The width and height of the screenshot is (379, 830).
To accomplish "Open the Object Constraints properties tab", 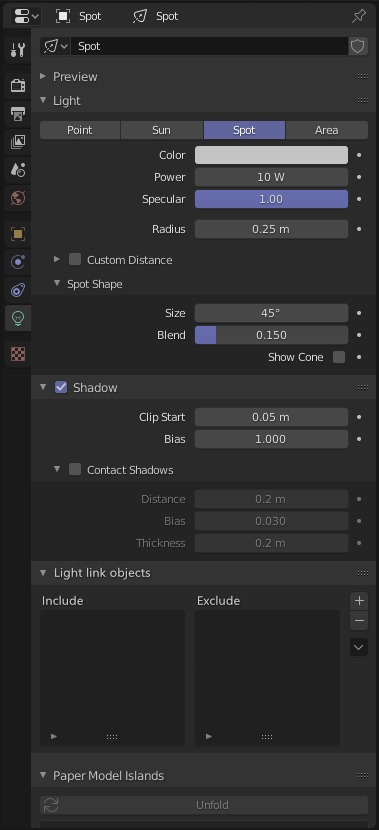I will (x=18, y=290).
